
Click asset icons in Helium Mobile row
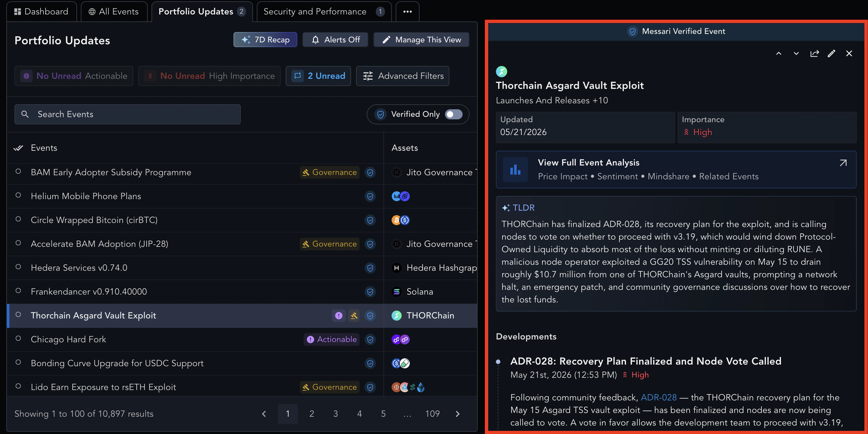[401, 196]
